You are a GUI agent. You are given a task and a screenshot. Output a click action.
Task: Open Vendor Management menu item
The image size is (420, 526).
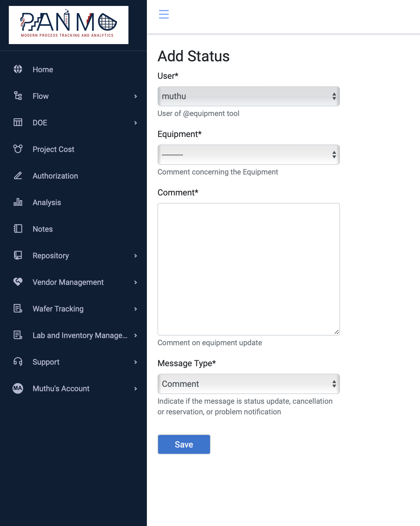[68, 282]
